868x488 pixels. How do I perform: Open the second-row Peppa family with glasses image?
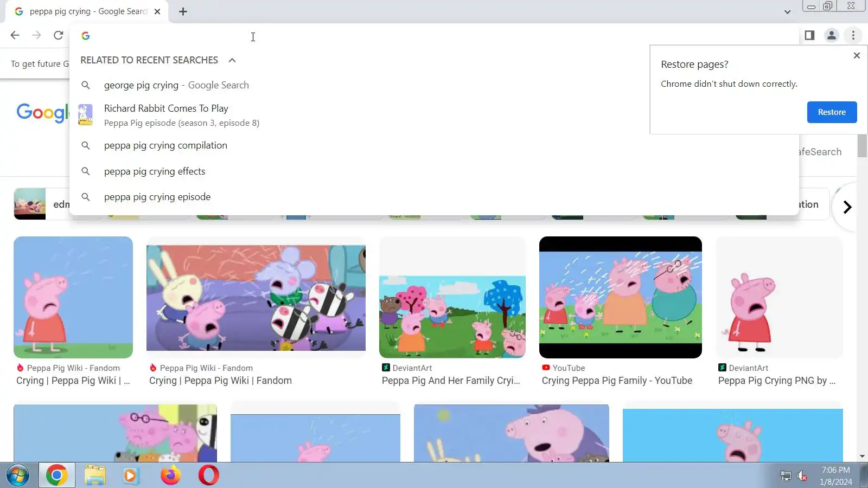pyautogui.click(x=115, y=433)
